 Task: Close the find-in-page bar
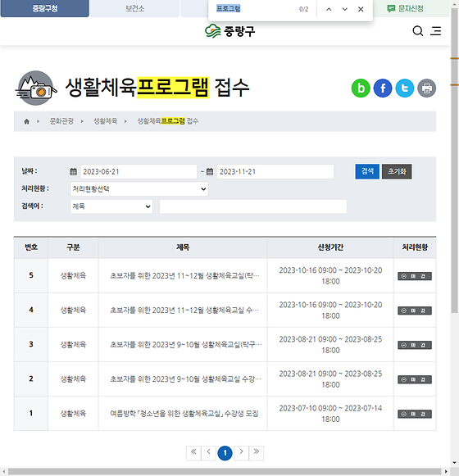click(x=361, y=9)
